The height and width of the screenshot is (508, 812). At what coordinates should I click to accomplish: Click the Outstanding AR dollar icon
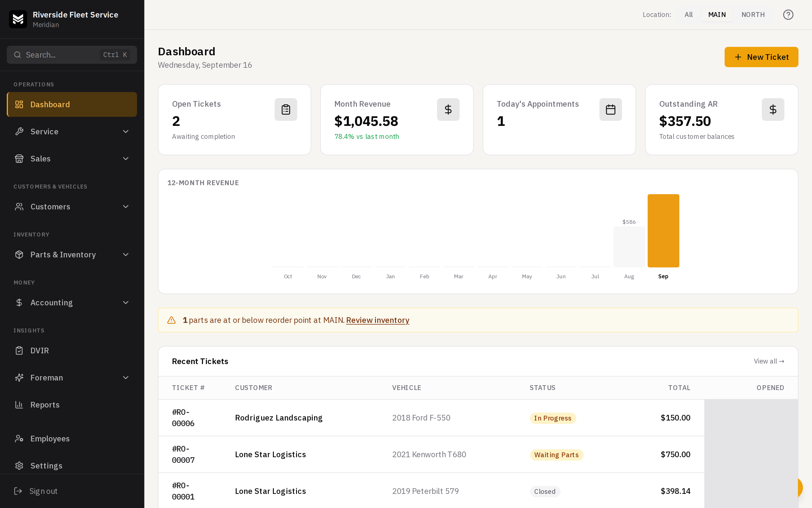(773, 110)
